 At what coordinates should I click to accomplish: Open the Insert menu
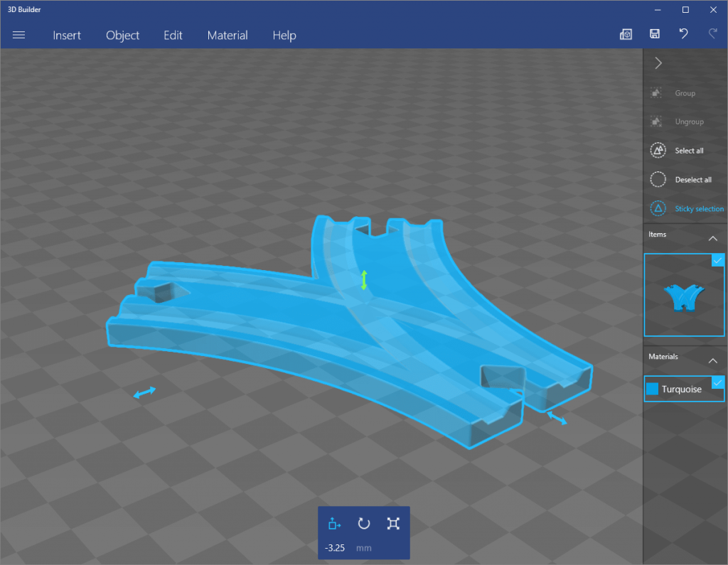[x=67, y=35]
